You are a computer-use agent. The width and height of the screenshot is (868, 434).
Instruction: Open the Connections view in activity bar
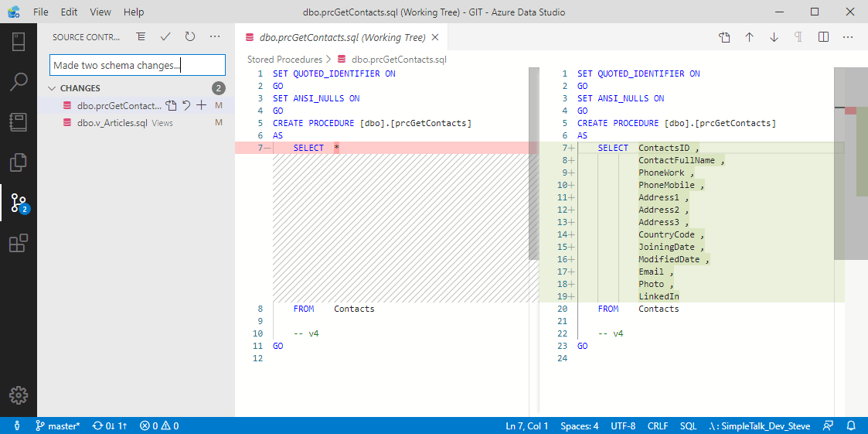(x=19, y=42)
